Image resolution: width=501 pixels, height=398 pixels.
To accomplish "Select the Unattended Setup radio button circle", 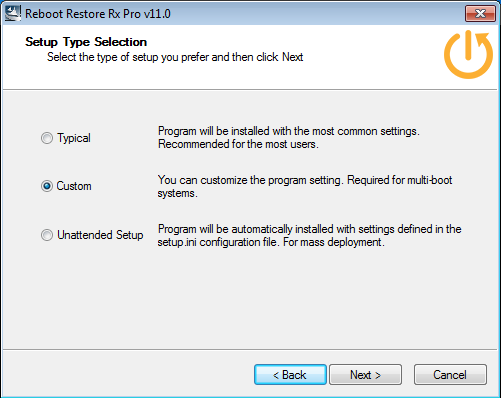I will click(47, 235).
